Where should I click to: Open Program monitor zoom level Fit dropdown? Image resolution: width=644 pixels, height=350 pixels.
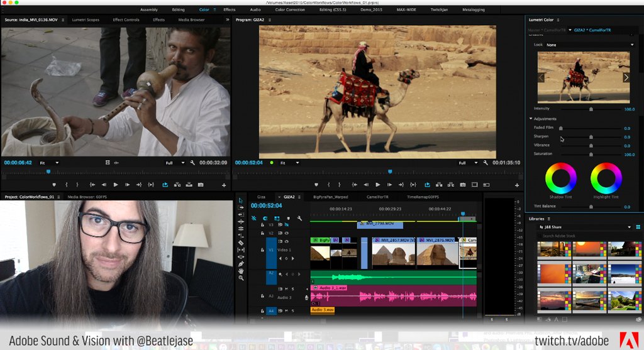(289, 163)
